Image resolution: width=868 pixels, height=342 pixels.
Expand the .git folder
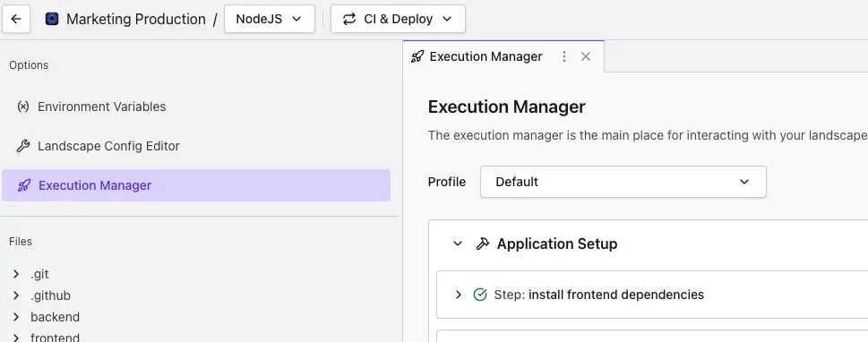click(x=16, y=274)
